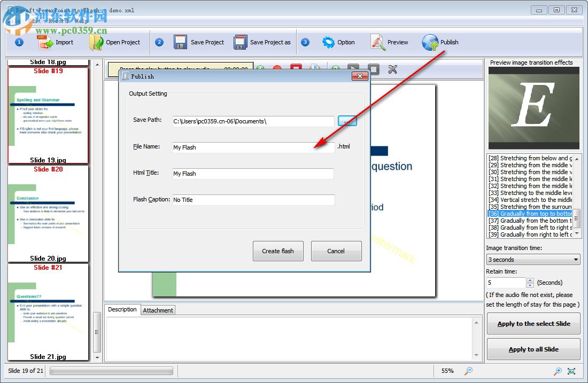588x383 pixels.
Task: Click the Save Project toolbar icon
Action: click(181, 42)
